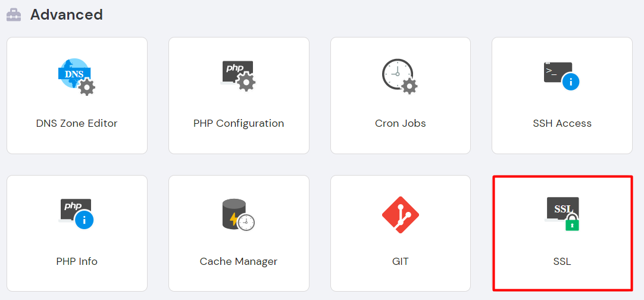This screenshot has width=644, height=300.
Task: Click the Advanced section briefcase icon
Action: pos(14,15)
